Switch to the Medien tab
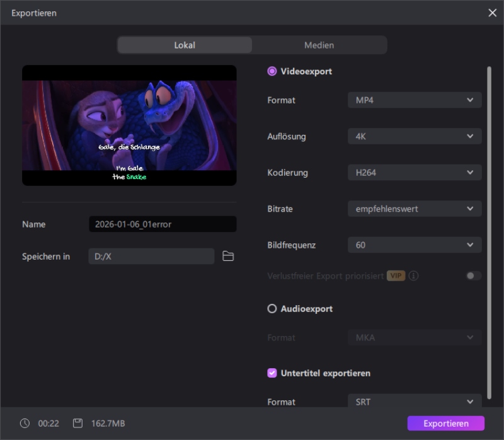 click(x=319, y=45)
